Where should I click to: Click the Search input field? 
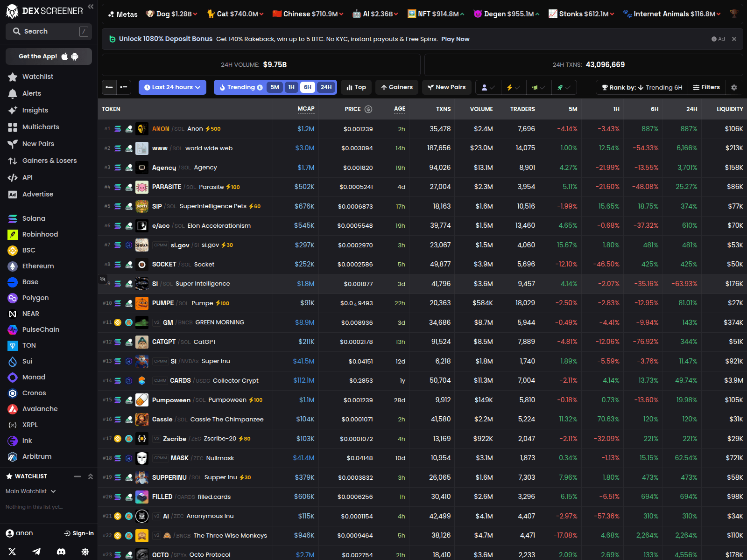pyautogui.click(x=49, y=31)
